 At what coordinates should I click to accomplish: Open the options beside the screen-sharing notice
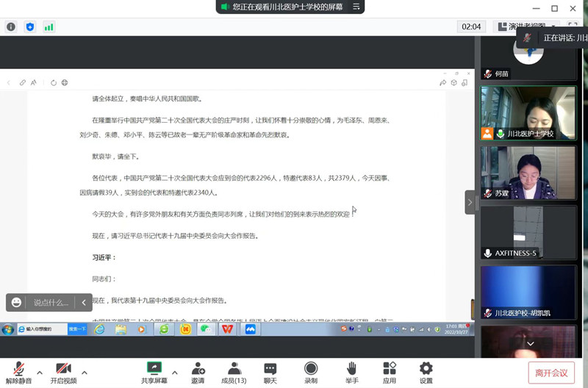click(x=356, y=7)
